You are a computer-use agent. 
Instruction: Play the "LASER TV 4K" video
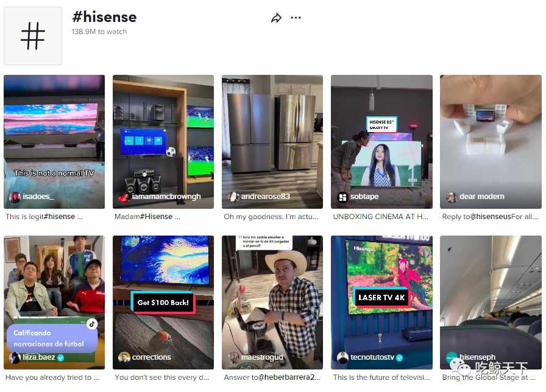381,303
